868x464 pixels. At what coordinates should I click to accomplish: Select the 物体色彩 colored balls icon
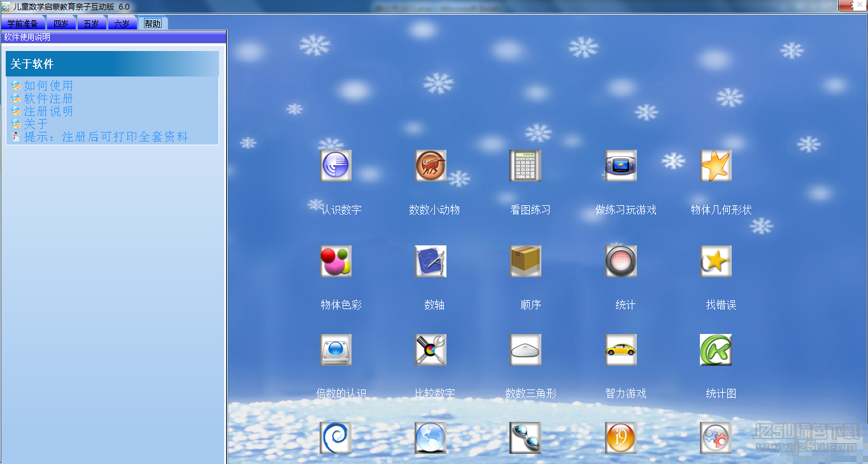[336, 261]
